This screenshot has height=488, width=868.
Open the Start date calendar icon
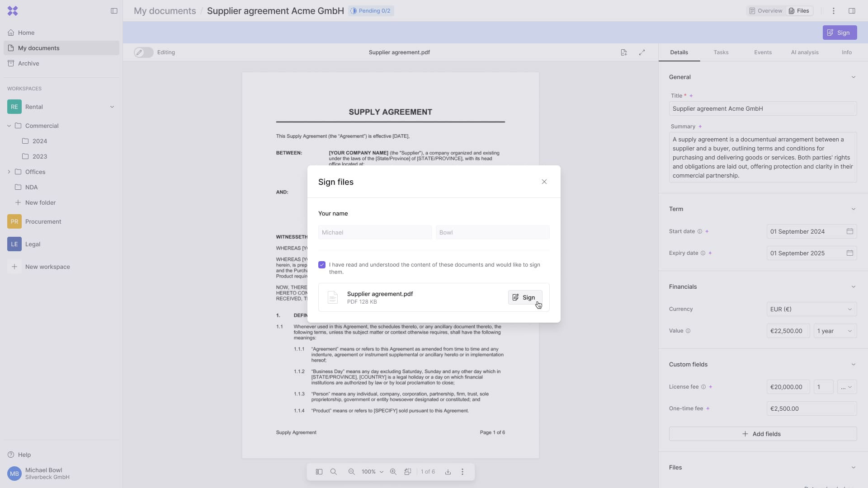pos(850,231)
